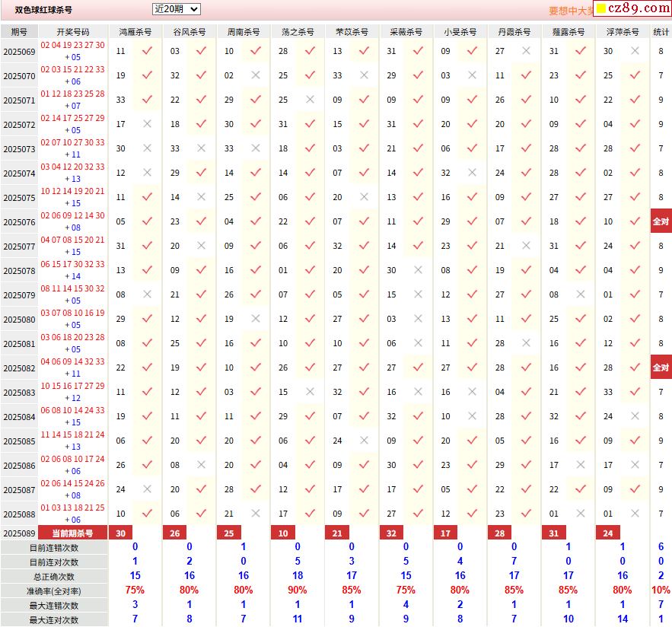672x627 pixels.
Task: Click the 总正确次数 row label
Action: pyautogui.click(x=54, y=577)
